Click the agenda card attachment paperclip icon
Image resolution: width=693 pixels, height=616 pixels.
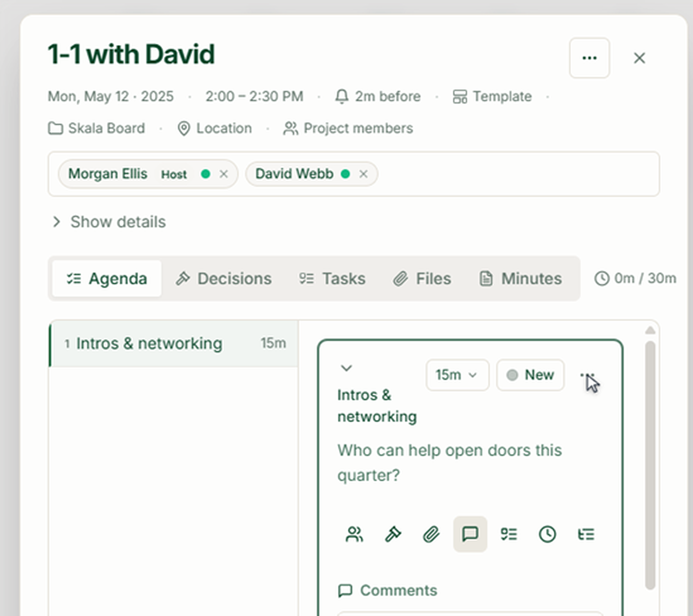[x=431, y=535]
